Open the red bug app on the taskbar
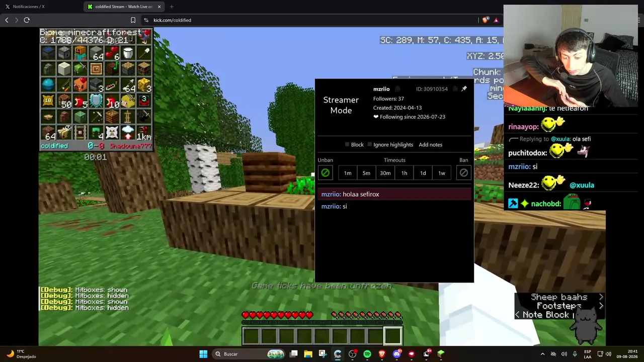644x362 pixels. [412, 354]
